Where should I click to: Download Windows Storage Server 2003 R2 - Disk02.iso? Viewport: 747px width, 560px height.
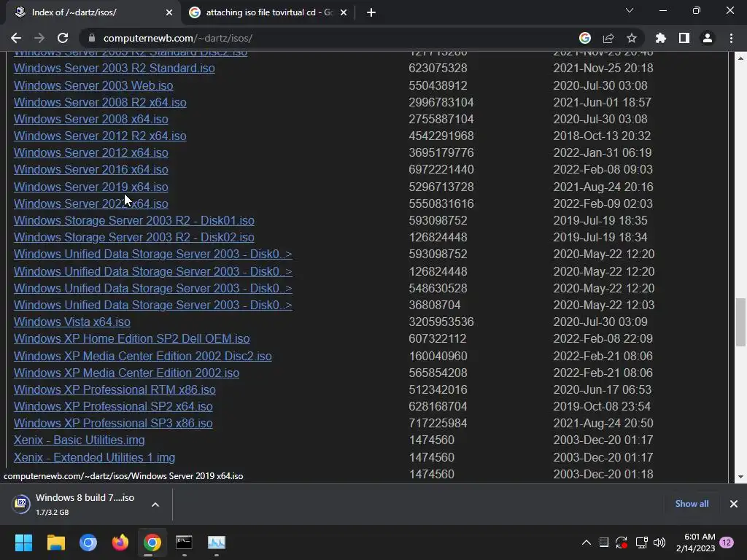134,237
